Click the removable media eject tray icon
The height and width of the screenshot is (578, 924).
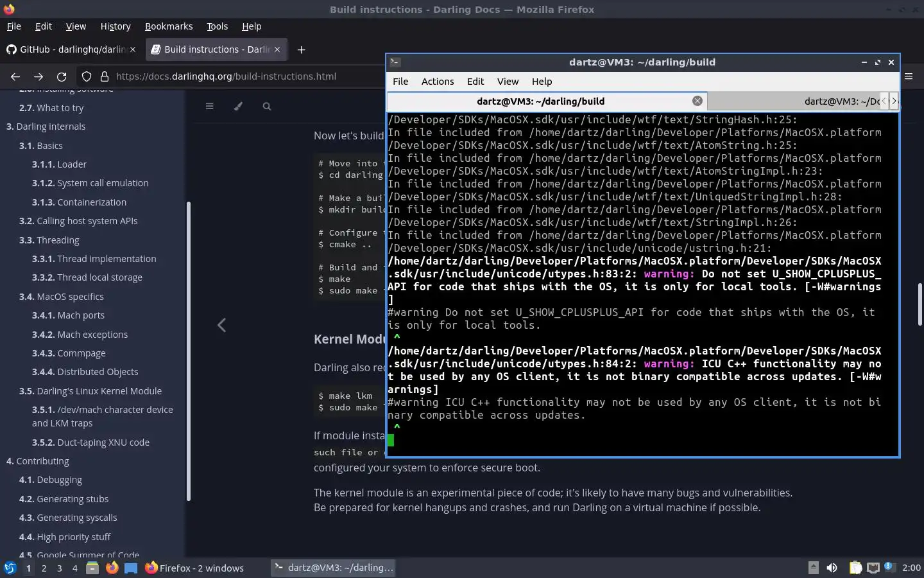click(x=813, y=568)
